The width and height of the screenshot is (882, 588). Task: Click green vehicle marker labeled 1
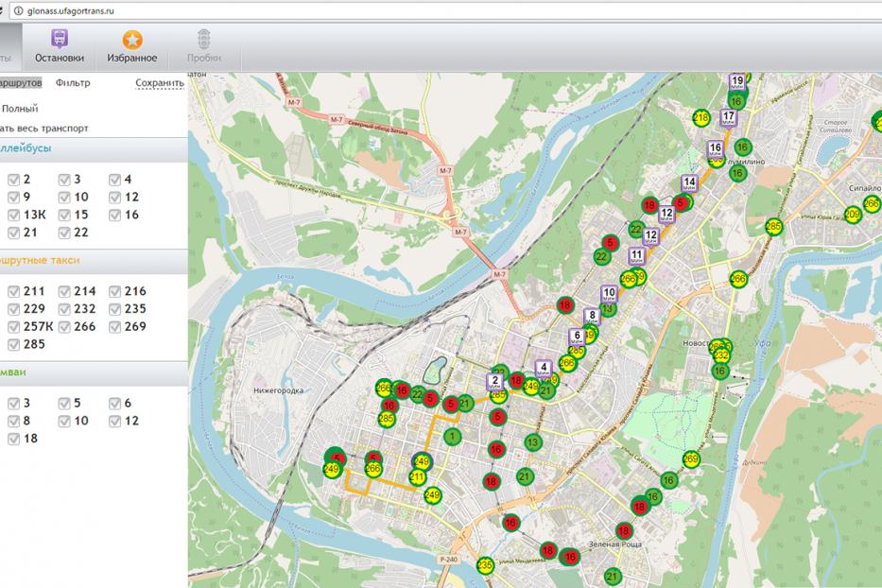[452, 436]
